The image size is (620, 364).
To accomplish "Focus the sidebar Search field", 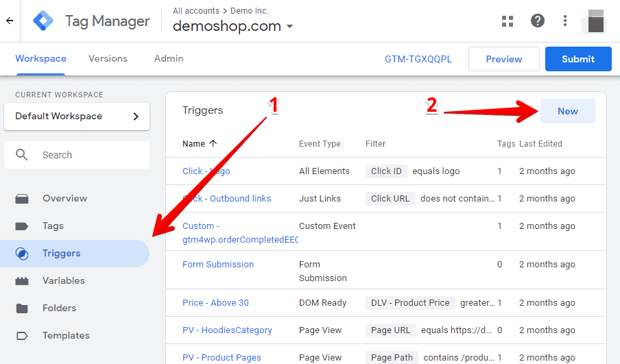I will pyautogui.click(x=77, y=155).
